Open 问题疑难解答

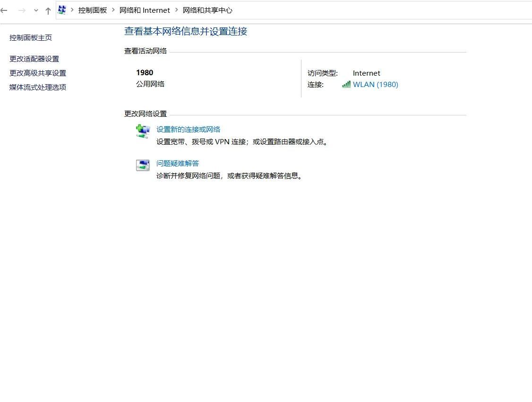click(x=178, y=163)
